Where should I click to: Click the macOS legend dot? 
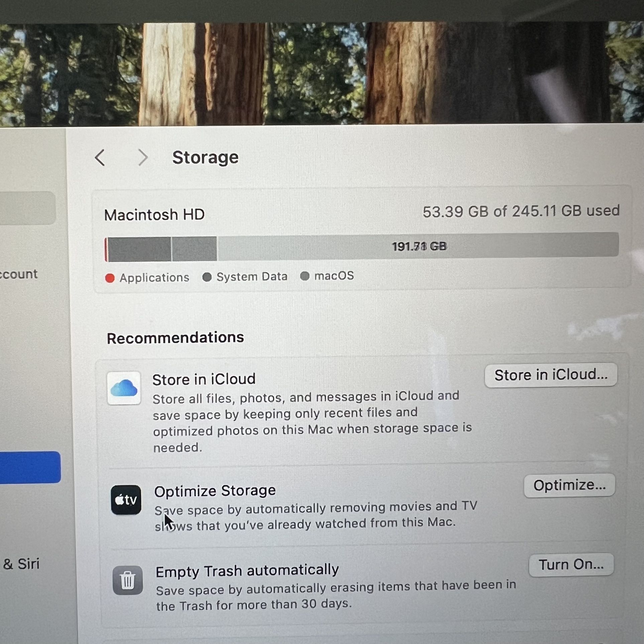(x=305, y=276)
